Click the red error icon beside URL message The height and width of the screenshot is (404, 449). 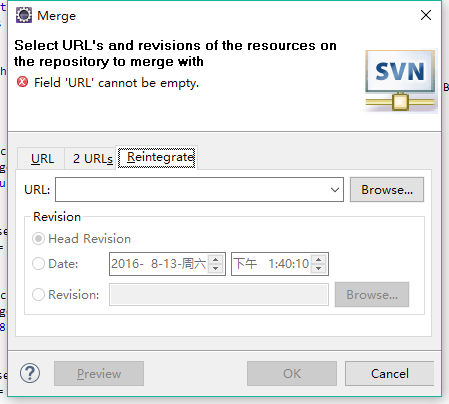coord(22,82)
